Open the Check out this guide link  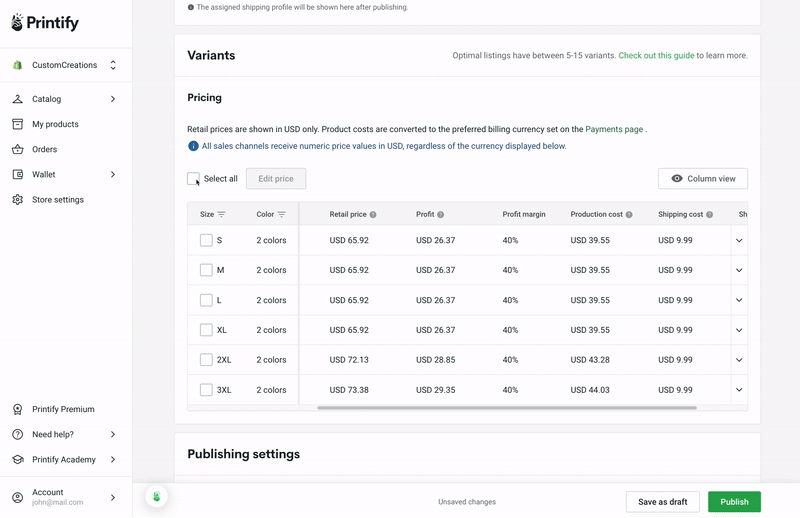[x=656, y=55]
